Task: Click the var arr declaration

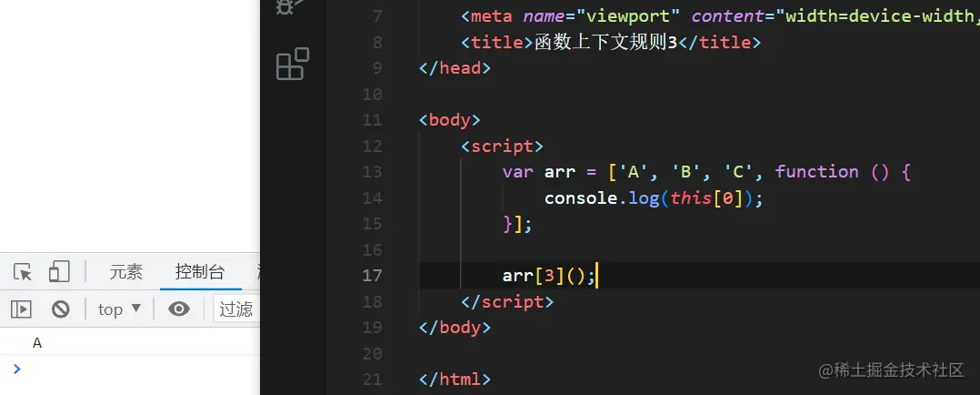Action: tap(539, 171)
